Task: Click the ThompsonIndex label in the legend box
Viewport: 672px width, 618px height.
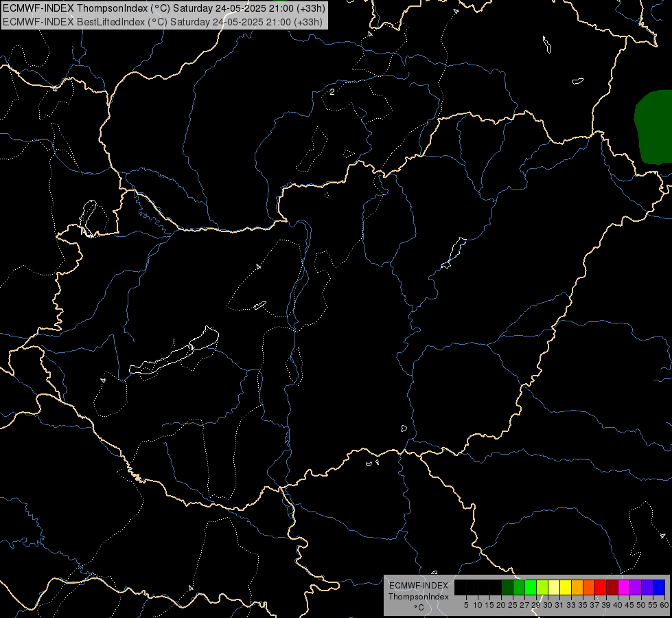Action: click(x=418, y=597)
